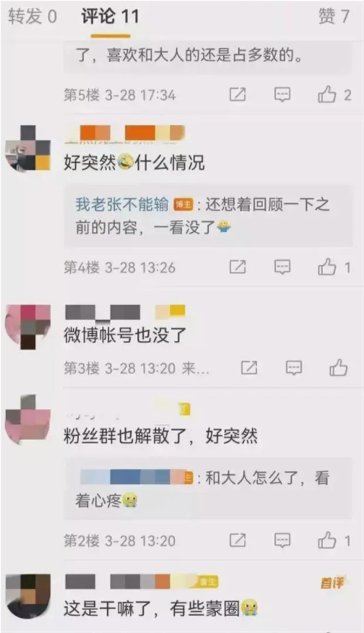The width and height of the screenshot is (364, 633).
Task: Tap the repost icon on 第5楼
Action: 238,94
